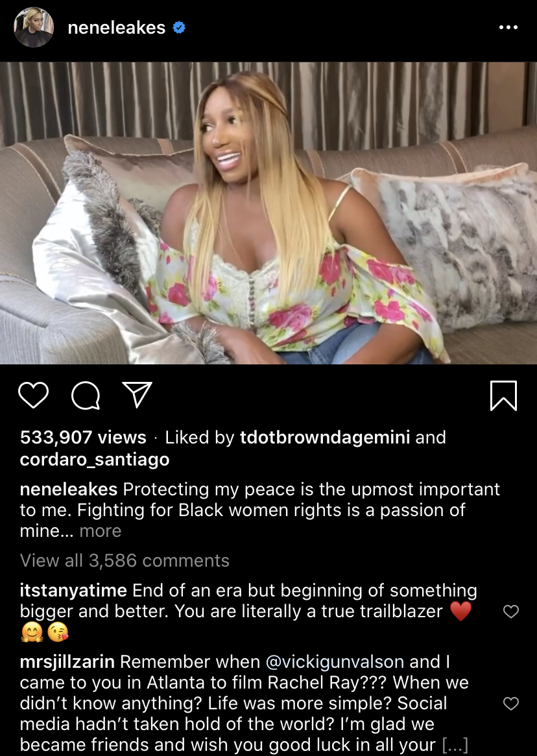Share the post via paper plane icon
Viewport: 537px width, 756px height.
[x=137, y=394]
